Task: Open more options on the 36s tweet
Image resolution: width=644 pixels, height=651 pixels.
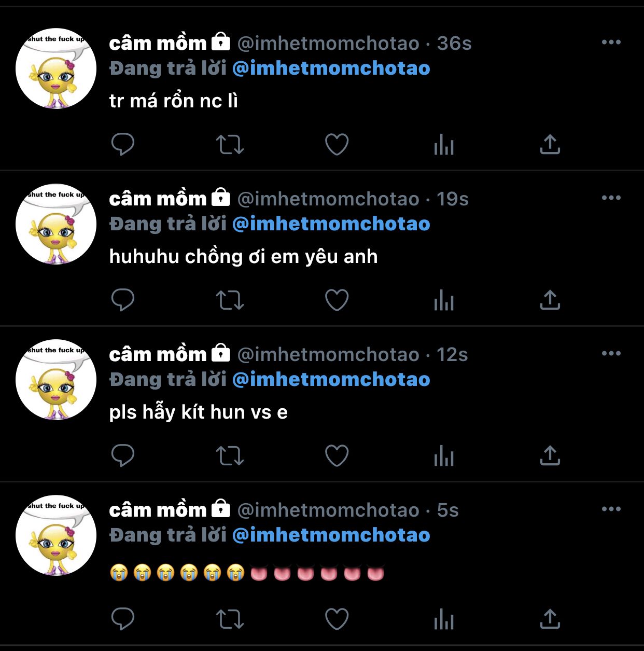Action: click(611, 43)
